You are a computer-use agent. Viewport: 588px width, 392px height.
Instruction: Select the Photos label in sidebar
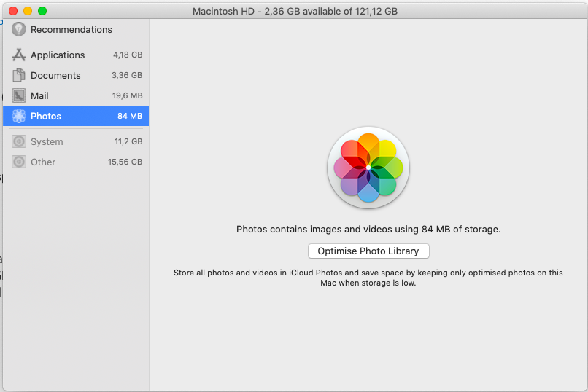46,116
